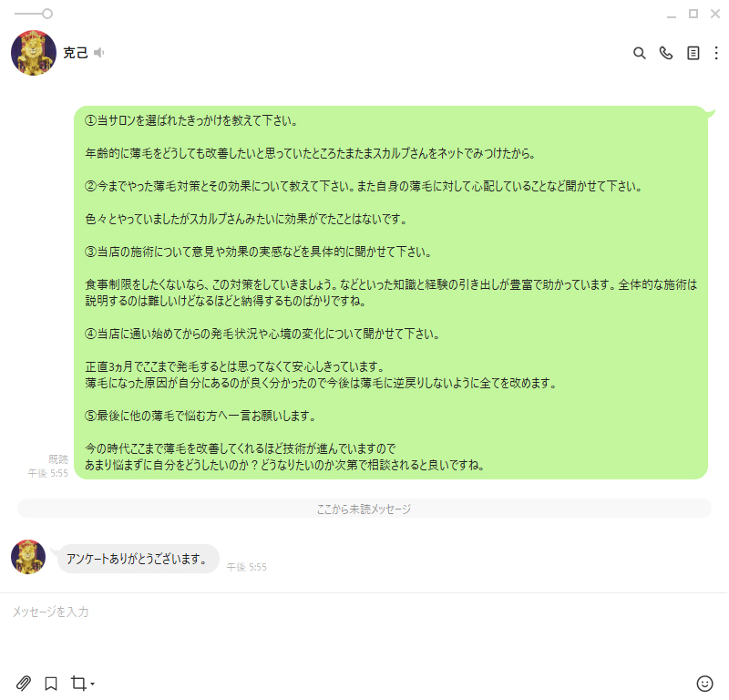Screen dimensions: 729x700
Task: Open 克己's profile picture in the header
Action: coord(34,53)
